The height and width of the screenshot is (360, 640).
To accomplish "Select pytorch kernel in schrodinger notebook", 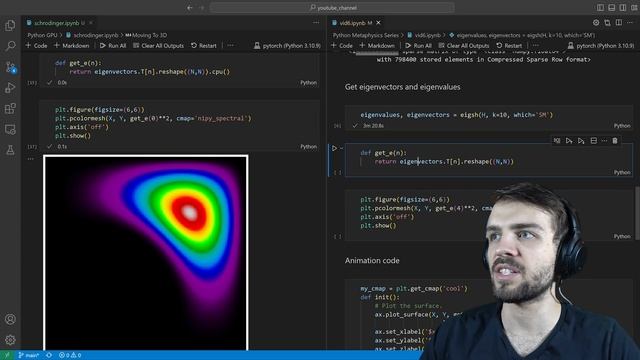I will [x=287, y=46].
